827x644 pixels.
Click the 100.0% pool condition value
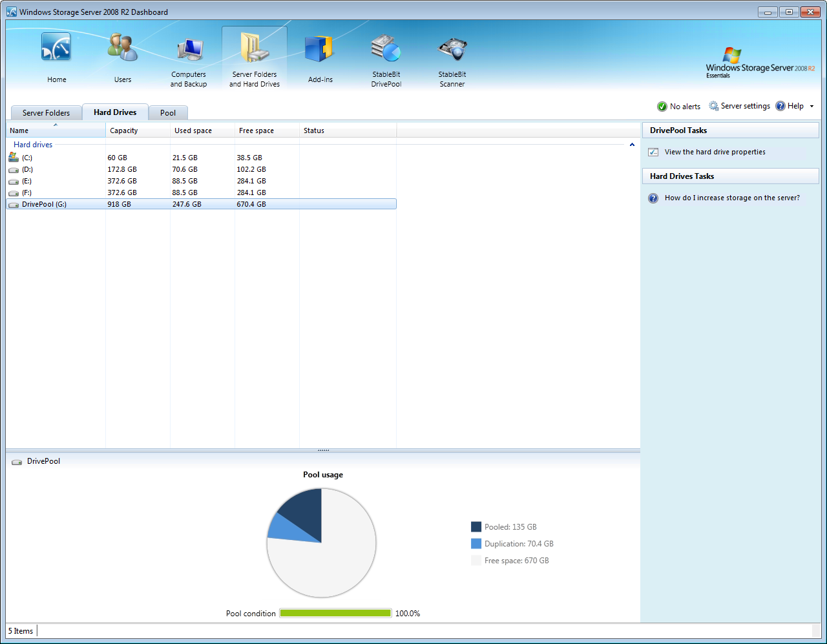click(x=408, y=614)
